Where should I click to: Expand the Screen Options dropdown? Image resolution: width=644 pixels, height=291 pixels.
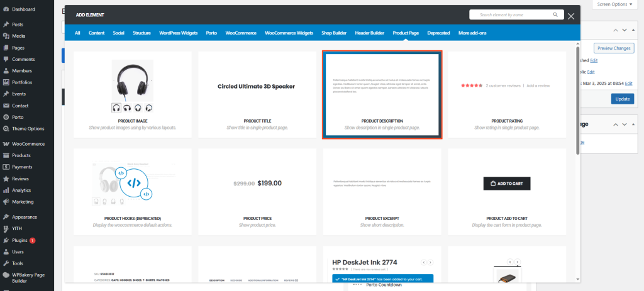click(614, 4)
